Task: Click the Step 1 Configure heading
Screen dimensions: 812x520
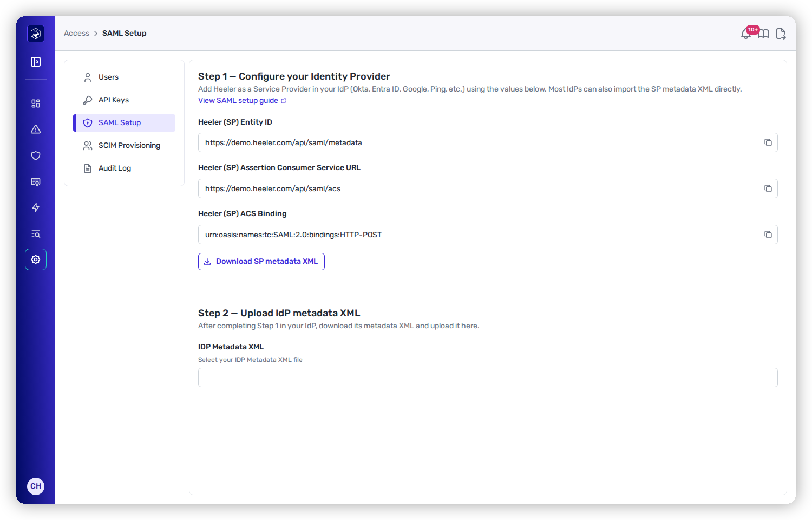Action: (294, 76)
